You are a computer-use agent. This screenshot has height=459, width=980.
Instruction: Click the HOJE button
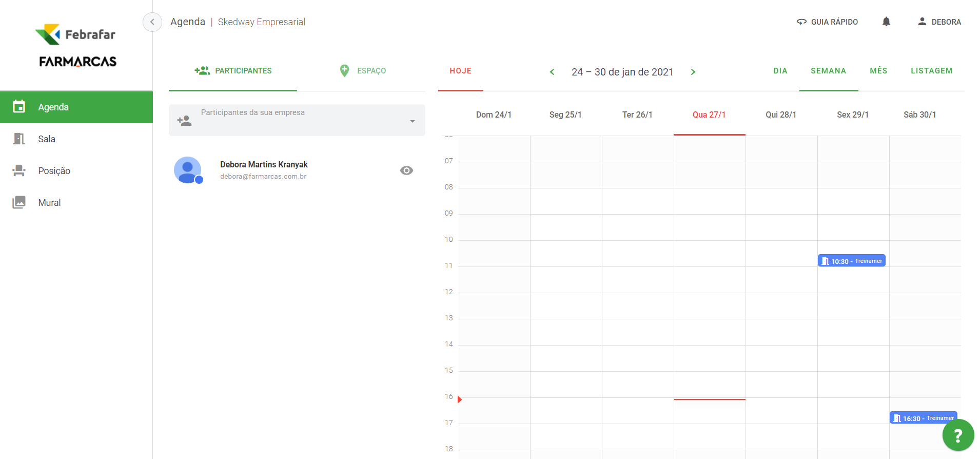[460, 71]
